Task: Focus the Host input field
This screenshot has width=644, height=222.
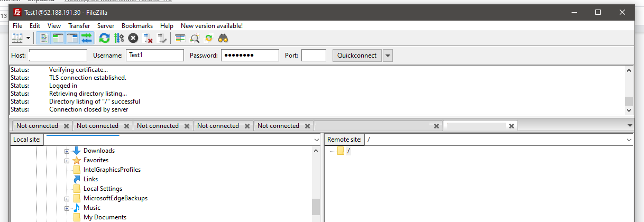Action: coord(58,55)
